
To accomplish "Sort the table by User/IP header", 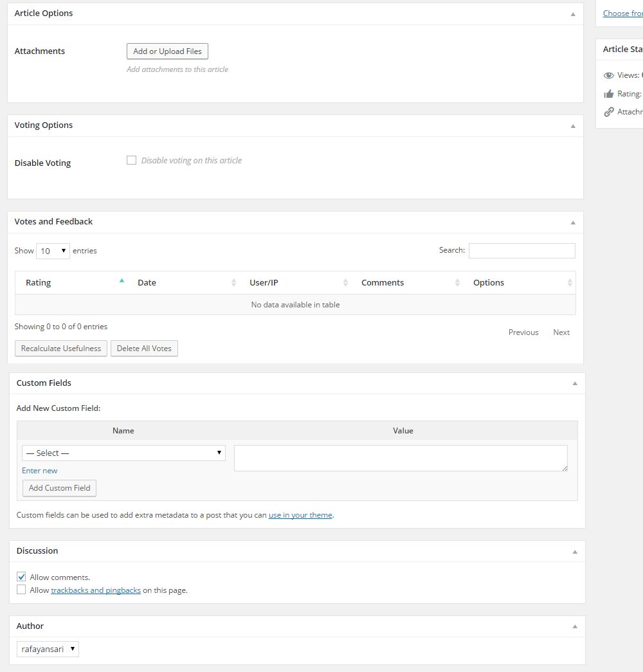I will coord(264,282).
